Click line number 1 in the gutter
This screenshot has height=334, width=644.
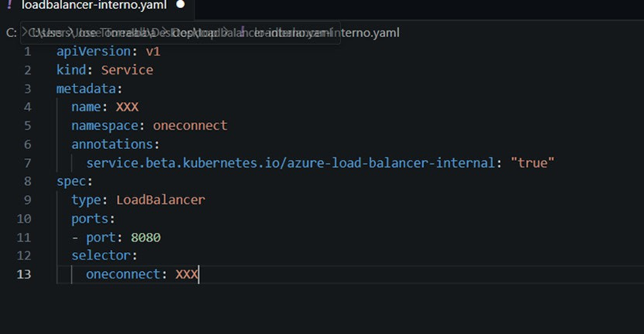27,52
